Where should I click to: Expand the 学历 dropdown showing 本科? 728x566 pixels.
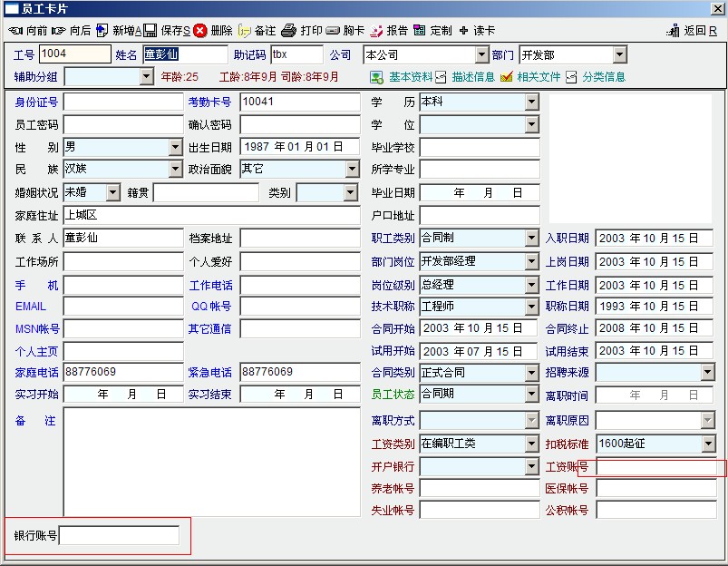531,102
